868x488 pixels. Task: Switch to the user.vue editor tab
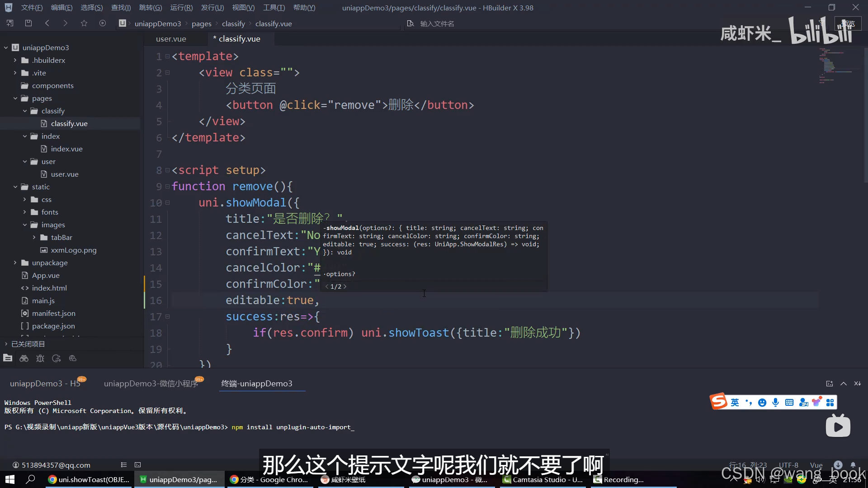pos(171,39)
